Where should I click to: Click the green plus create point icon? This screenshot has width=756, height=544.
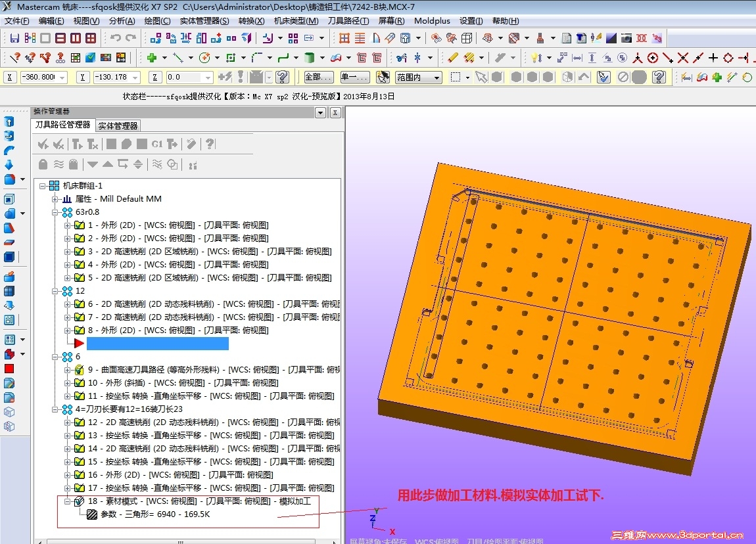coord(152,58)
